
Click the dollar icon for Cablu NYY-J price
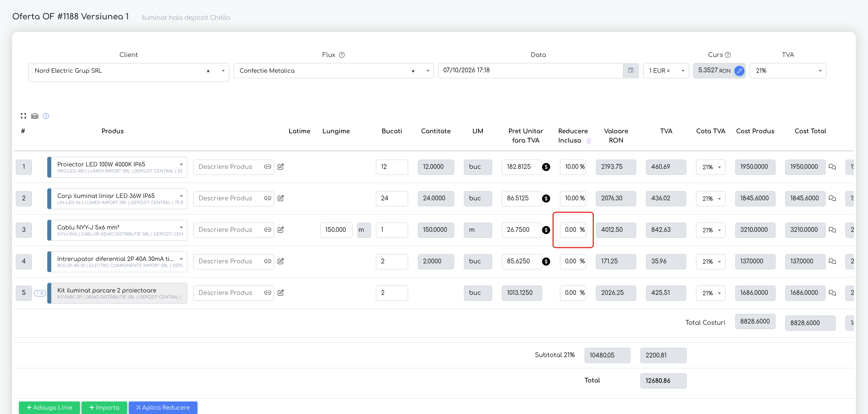coord(546,230)
